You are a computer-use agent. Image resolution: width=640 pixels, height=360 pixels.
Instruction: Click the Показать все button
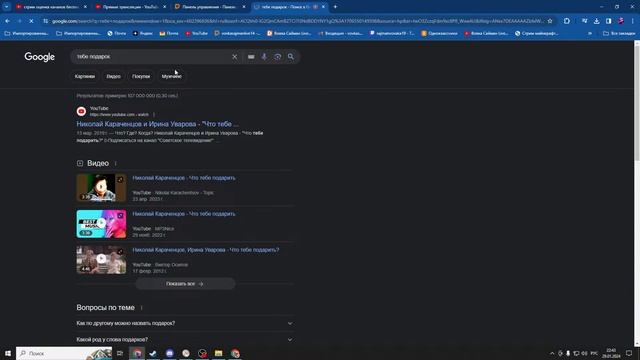pos(185,284)
